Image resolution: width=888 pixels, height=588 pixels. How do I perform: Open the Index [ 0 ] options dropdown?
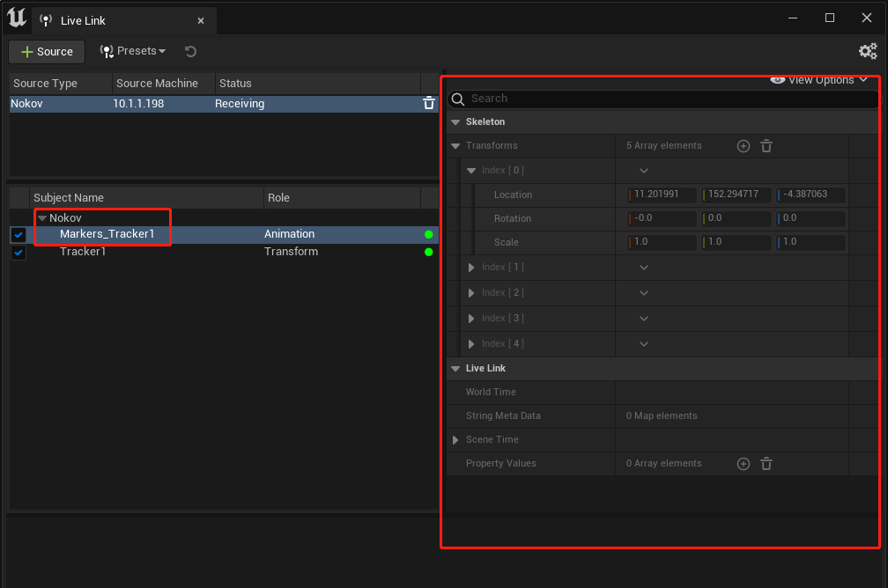643,171
